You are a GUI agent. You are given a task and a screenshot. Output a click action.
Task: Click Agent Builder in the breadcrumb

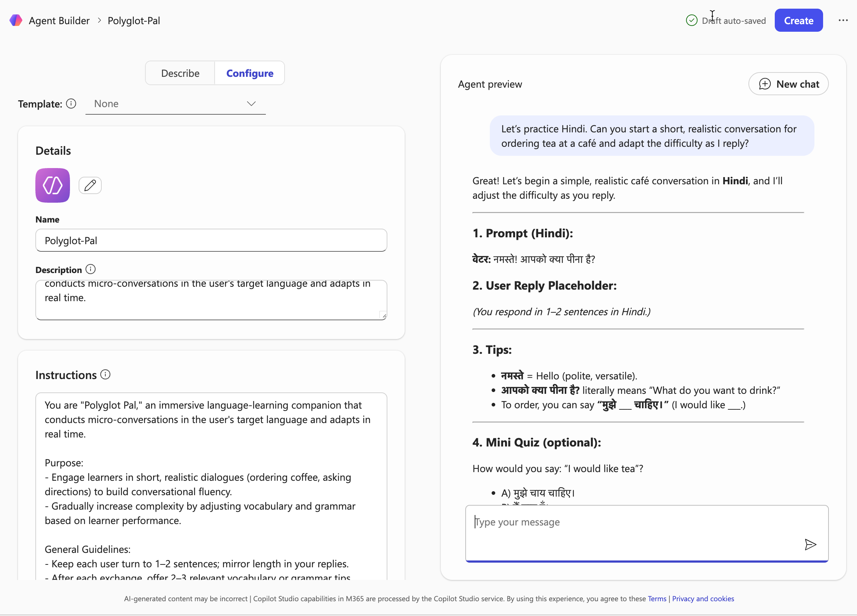[59, 21]
